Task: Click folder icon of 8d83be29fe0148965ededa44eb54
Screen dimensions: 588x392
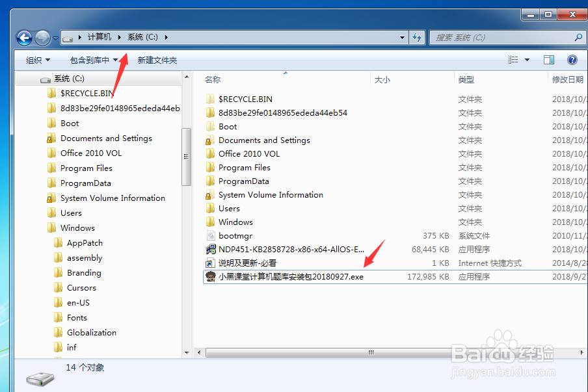Action: pyautogui.click(x=210, y=112)
